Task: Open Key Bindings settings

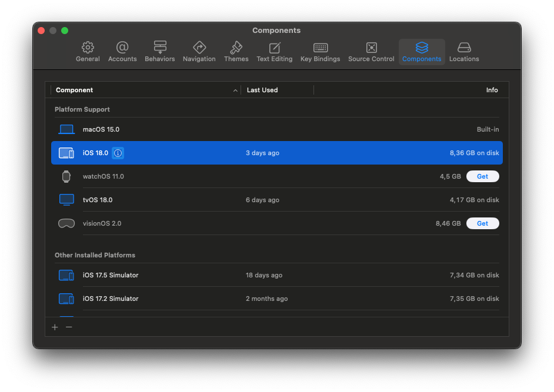Action: 320,52
